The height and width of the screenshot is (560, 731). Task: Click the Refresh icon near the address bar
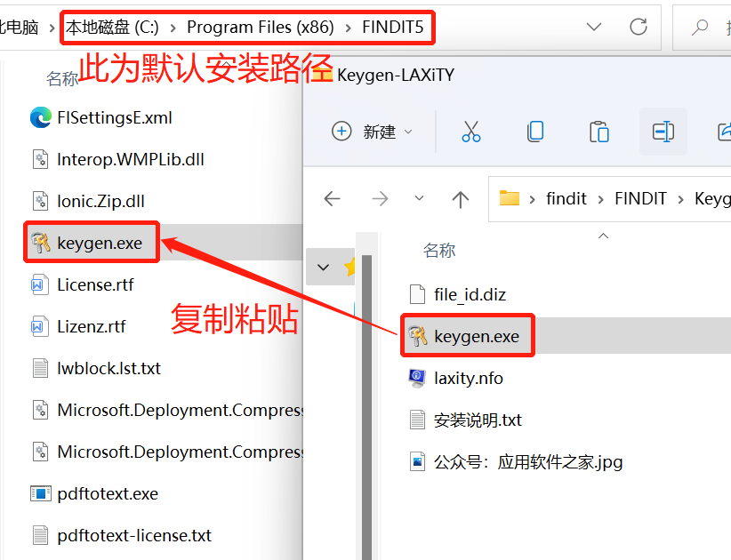(638, 27)
